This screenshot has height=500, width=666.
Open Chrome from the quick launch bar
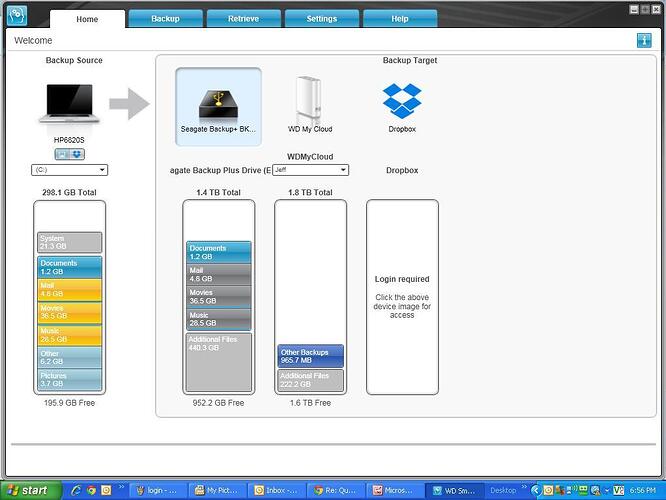pos(91,490)
